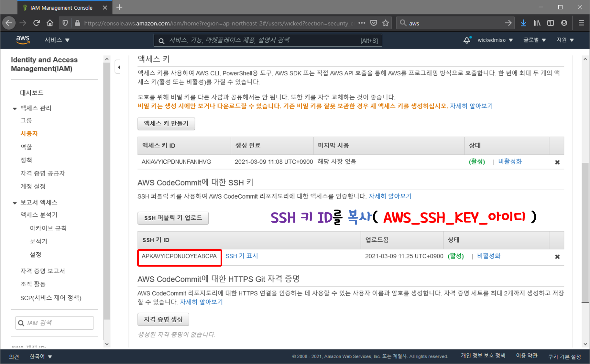Show site security padlock info
The height and width of the screenshot is (364, 590).
tap(77, 23)
